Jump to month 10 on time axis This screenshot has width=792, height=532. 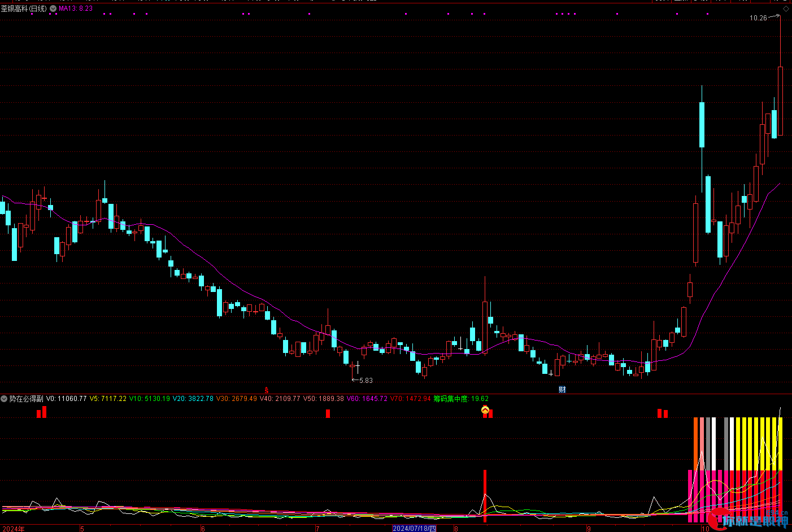(x=705, y=529)
